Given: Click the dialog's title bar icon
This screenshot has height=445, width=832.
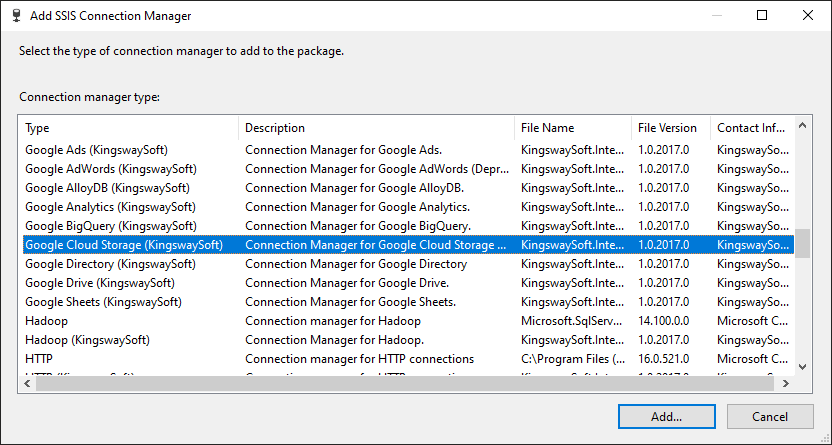Looking at the screenshot, I should pyautogui.click(x=17, y=15).
